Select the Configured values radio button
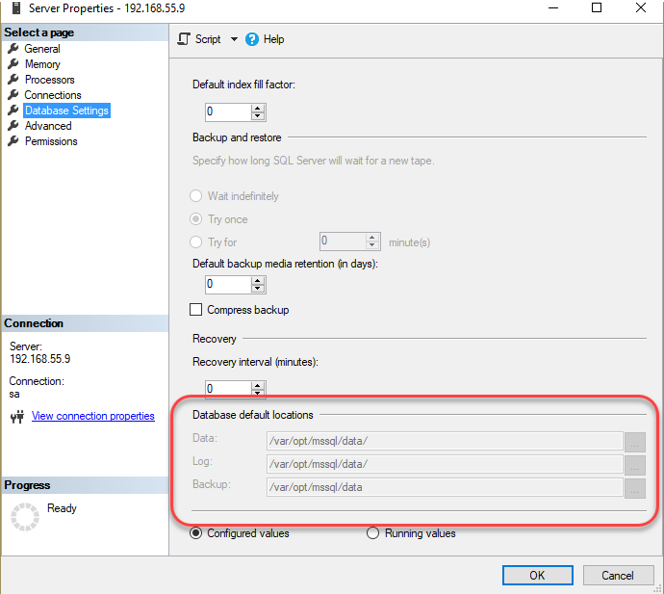This screenshot has height=594, width=664. [x=196, y=533]
